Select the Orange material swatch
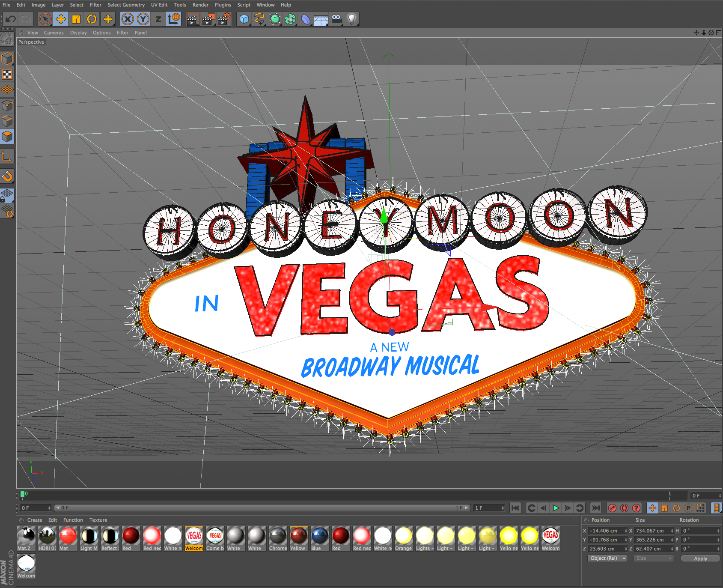723x588 pixels. coord(404,539)
